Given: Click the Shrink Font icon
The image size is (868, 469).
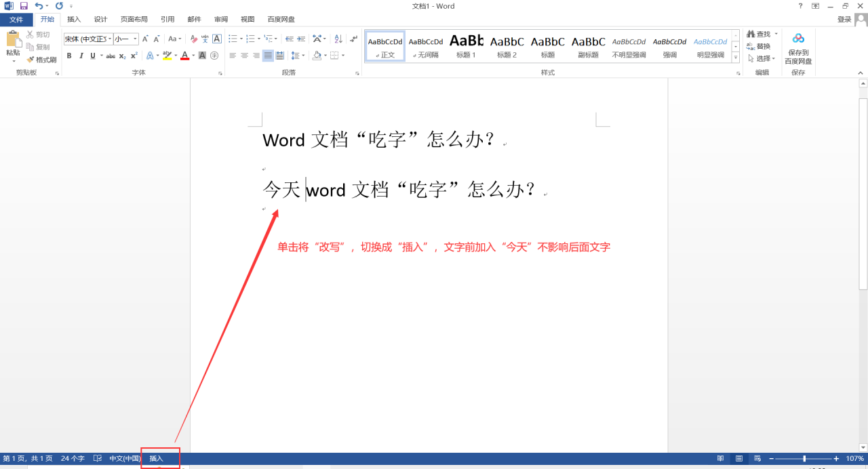Looking at the screenshot, I should click(x=157, y=39).
